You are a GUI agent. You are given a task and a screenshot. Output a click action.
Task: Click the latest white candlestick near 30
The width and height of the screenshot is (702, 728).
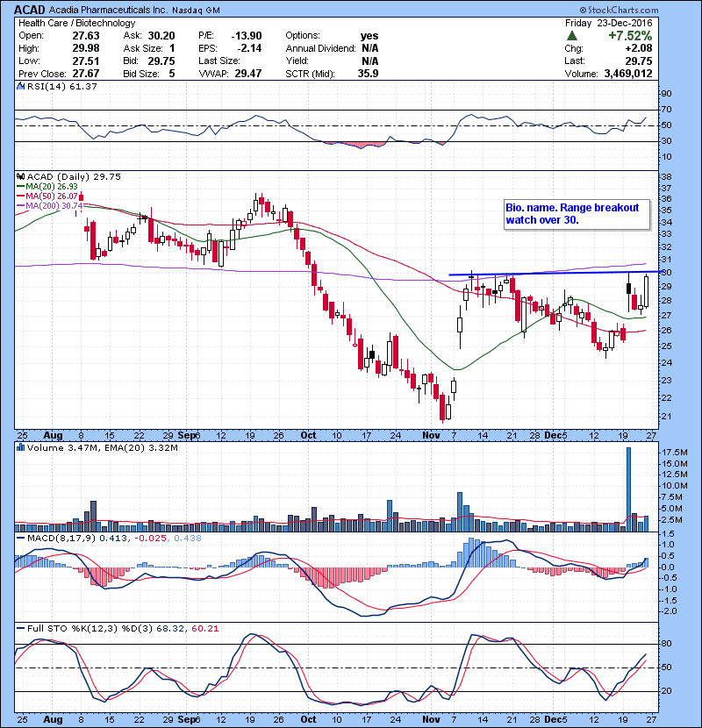point(646,291)
